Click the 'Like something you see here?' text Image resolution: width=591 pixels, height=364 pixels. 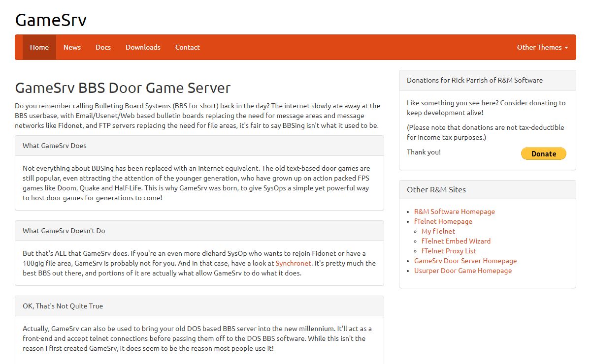(486, 108)
